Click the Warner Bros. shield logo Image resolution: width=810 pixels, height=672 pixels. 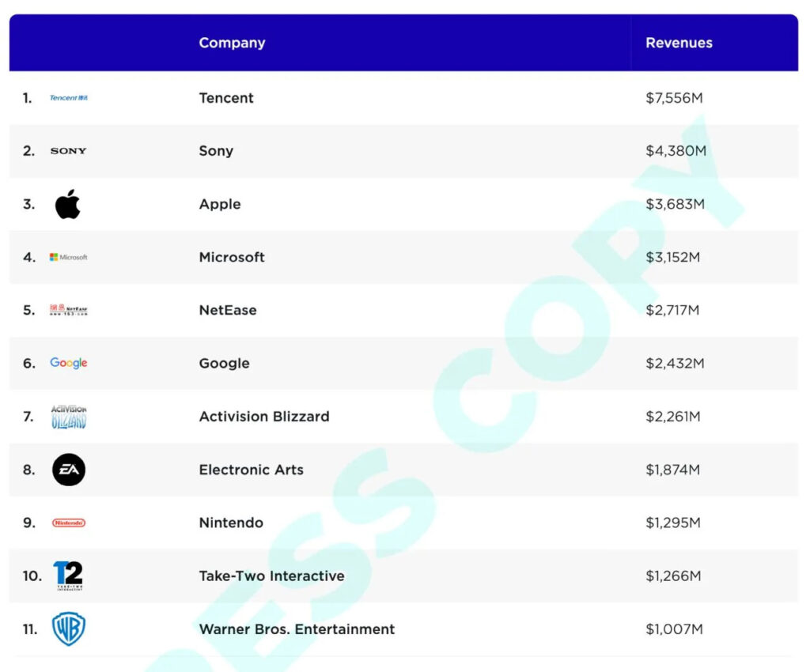pyautogui.click(x=69, y=629)
